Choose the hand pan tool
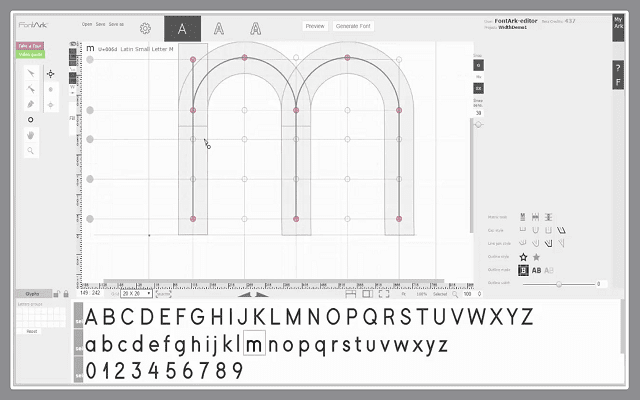The height and width of the screenshot is (400, 640). pos(31,134)
